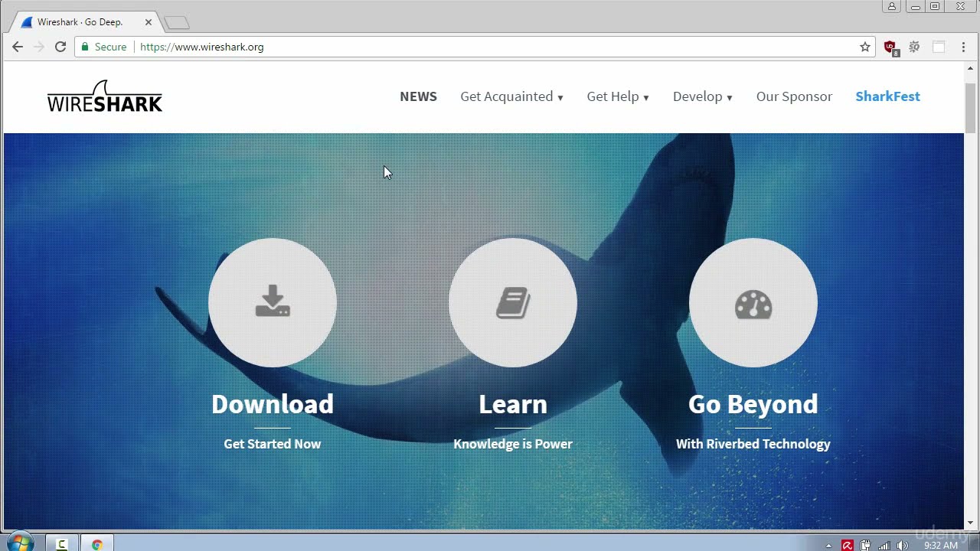Image resolution: width=980 pixels, height=551 pixels.
Task: Go back with the browser back arrow
Action: 18,47
